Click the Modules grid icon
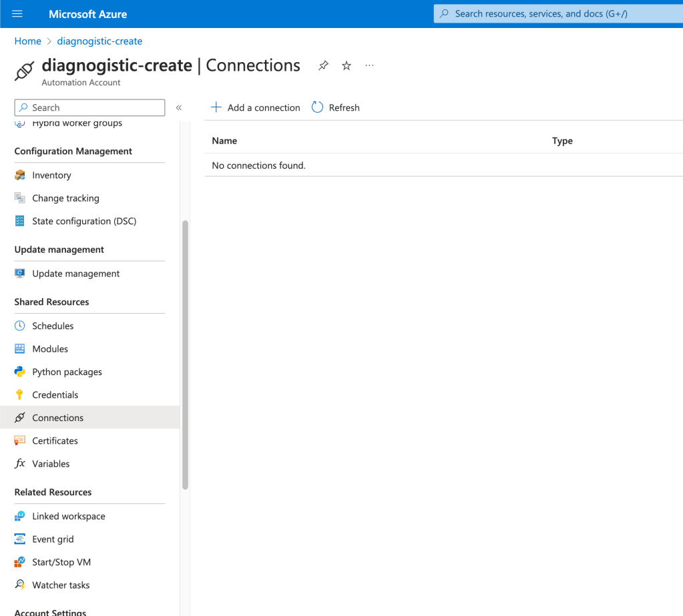This screenshot has height=616, width=683. tap(19, 348)
